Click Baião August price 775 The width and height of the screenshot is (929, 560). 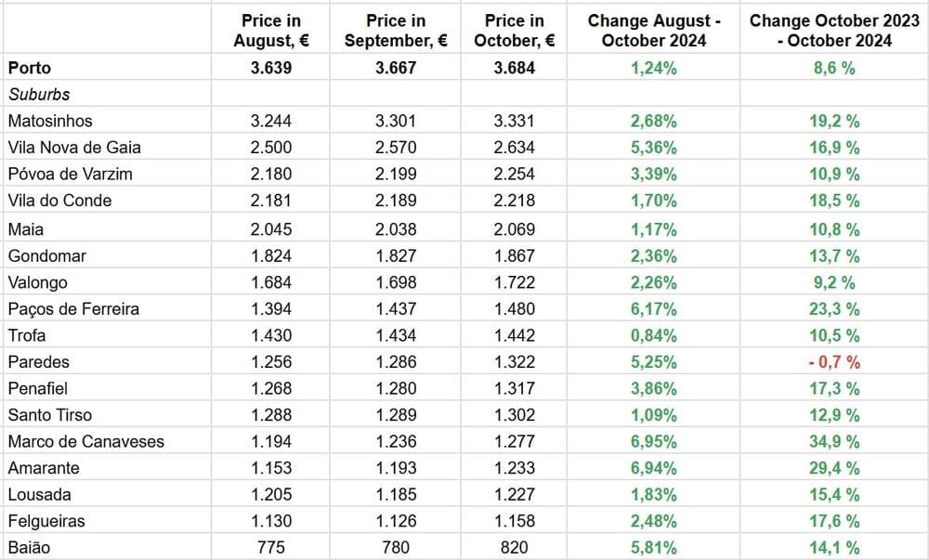tap(269, 548)
